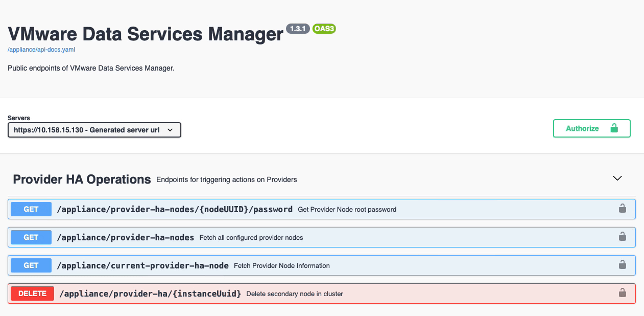Click GET badge for current-provider-ha-node
Screen dimensions: 644x316
click(31, 265)
